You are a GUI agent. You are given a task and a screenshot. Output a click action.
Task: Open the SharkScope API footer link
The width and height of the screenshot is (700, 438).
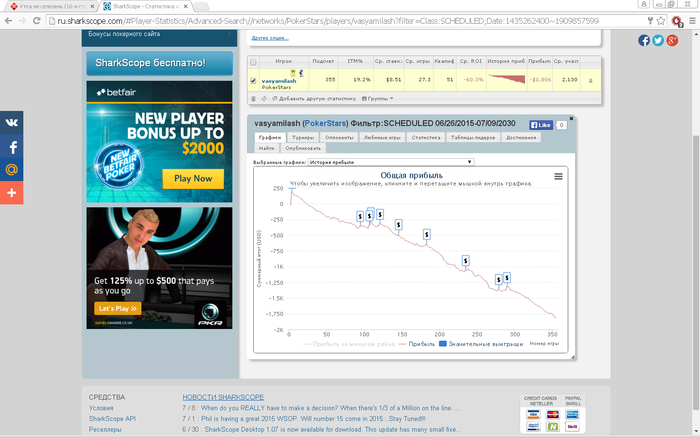(x=112, y=418)
